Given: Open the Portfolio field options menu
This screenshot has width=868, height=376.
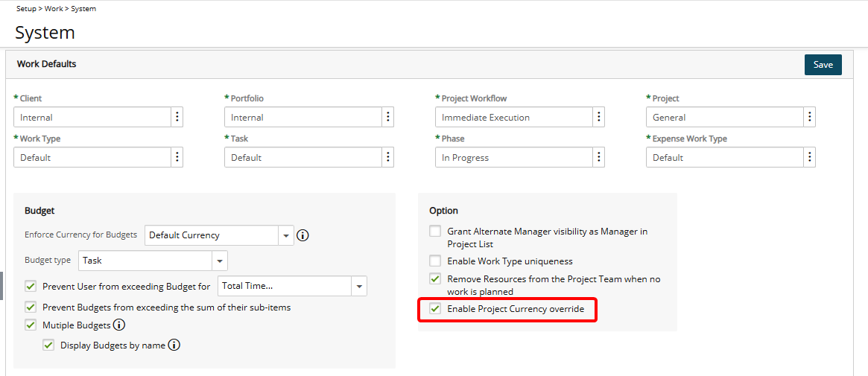Looking at the screenshot, I should coord(388,117).
